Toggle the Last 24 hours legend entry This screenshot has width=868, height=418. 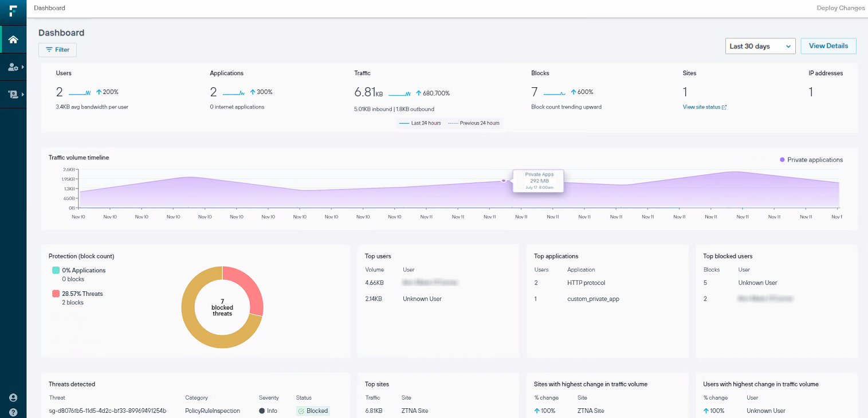pyautogui.click(x=420, y=123)
